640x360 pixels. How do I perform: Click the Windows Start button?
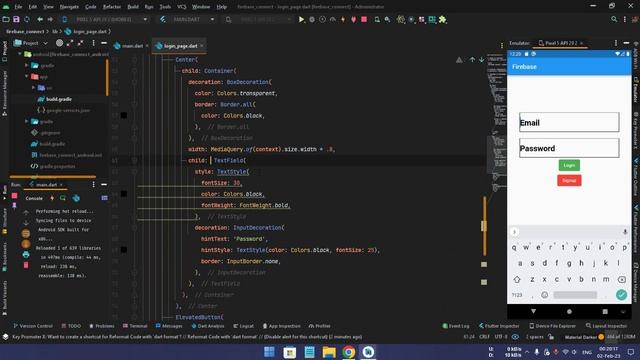click(269, 352)
